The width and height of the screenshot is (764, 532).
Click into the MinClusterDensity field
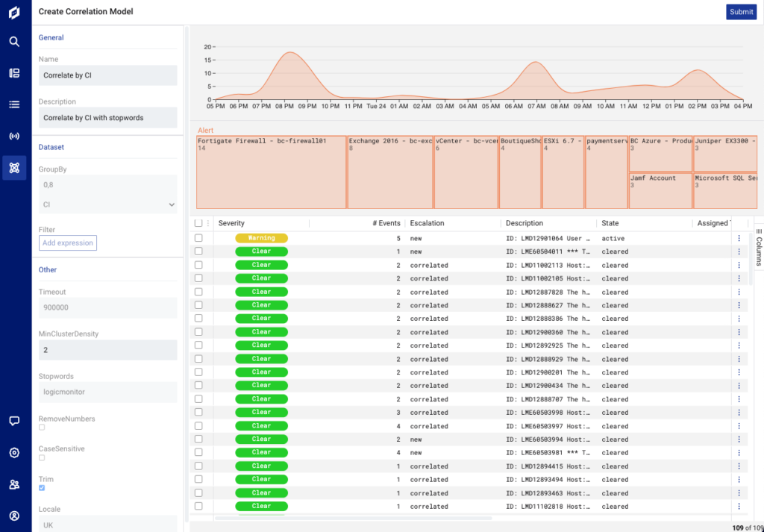107,350
